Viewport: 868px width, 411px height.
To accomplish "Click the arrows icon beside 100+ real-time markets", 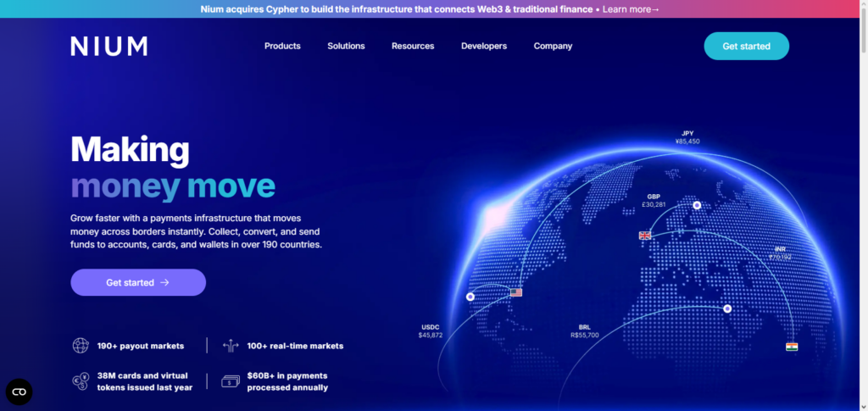I will pos(231,347).
